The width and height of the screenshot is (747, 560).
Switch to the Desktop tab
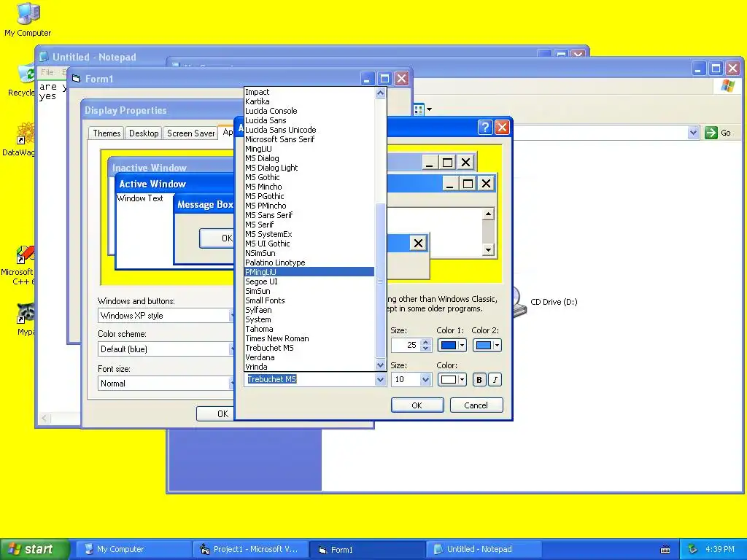(x=144, y=133)
